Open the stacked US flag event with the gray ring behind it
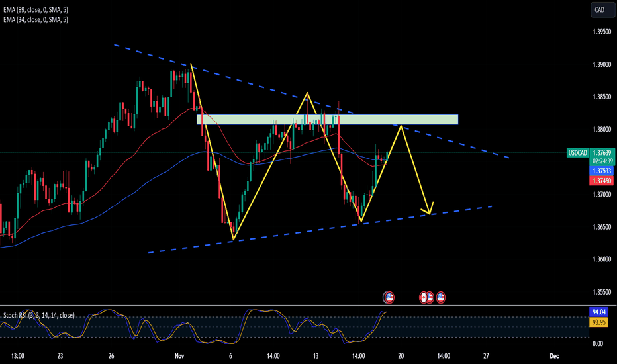The width and height of the screenshot is (617, 364). (389, 298)
